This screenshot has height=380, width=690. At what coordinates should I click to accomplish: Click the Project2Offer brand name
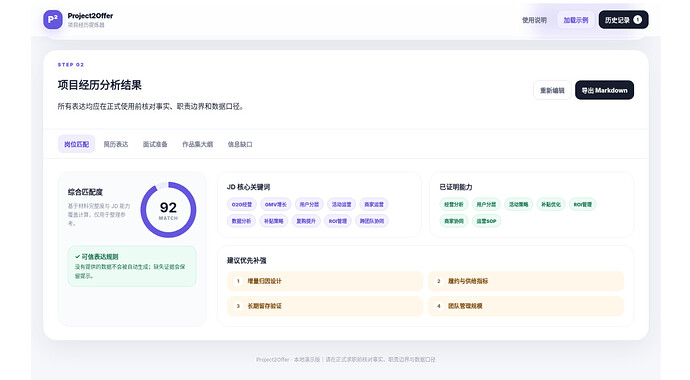point(90,15)
